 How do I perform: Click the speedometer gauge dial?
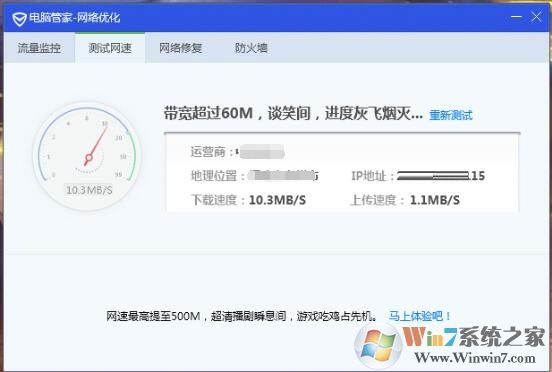point(87,156)
